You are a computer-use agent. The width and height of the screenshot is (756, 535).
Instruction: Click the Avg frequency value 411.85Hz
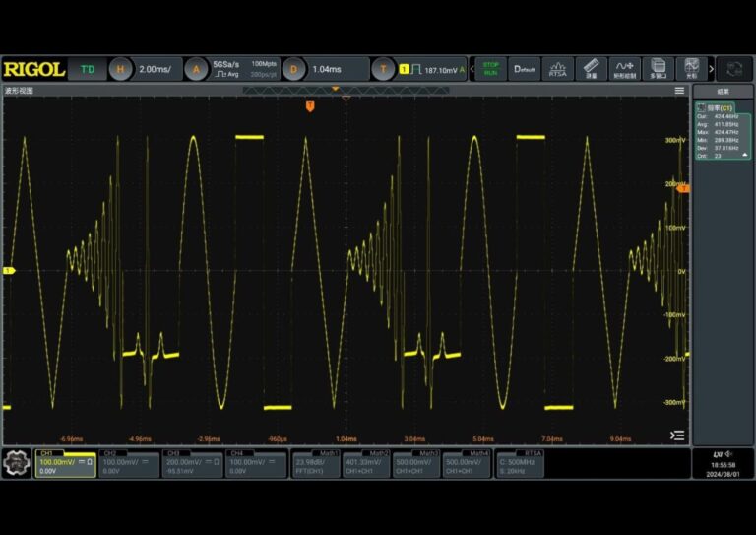click(x=726, y=124)
